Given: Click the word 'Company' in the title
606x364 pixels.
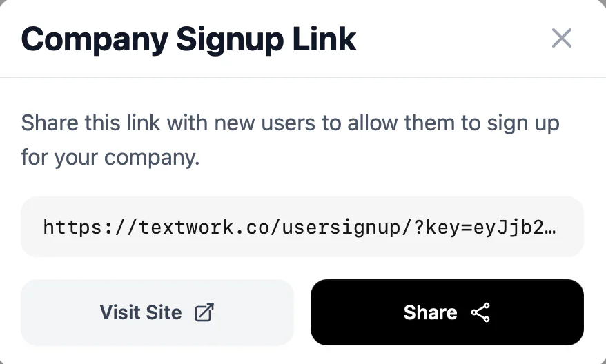Looking at the screenshot, I should click(95, 39).
